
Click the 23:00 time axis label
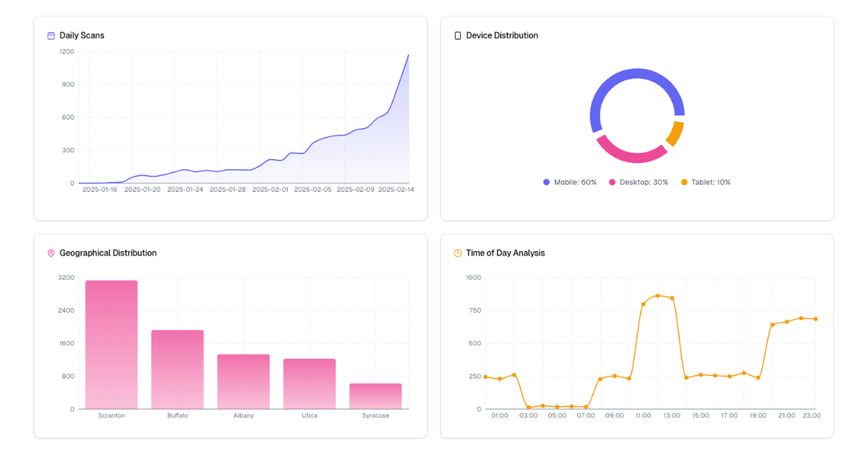tap(812, 415)
